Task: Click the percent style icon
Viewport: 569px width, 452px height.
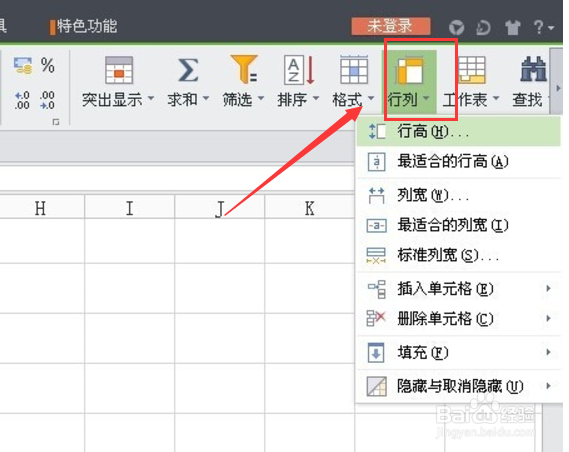Action: [x=48, y=65]
